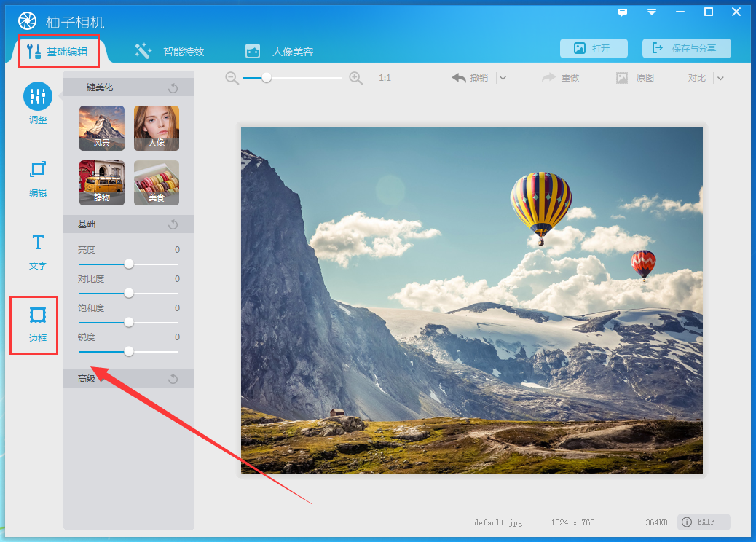Click the feedback message icon in title bar
Viewport: 756px width, 542px height.
623,12
